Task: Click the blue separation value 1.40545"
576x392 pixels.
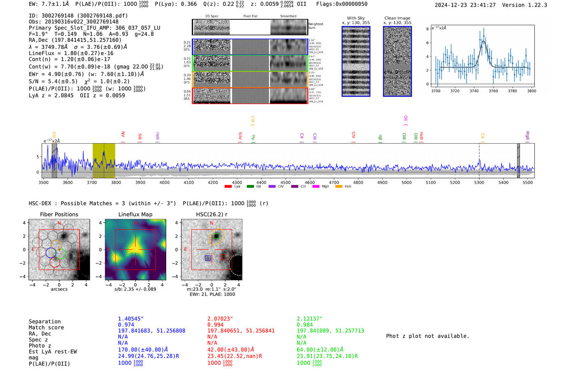Action: click(x=131, y=319)
